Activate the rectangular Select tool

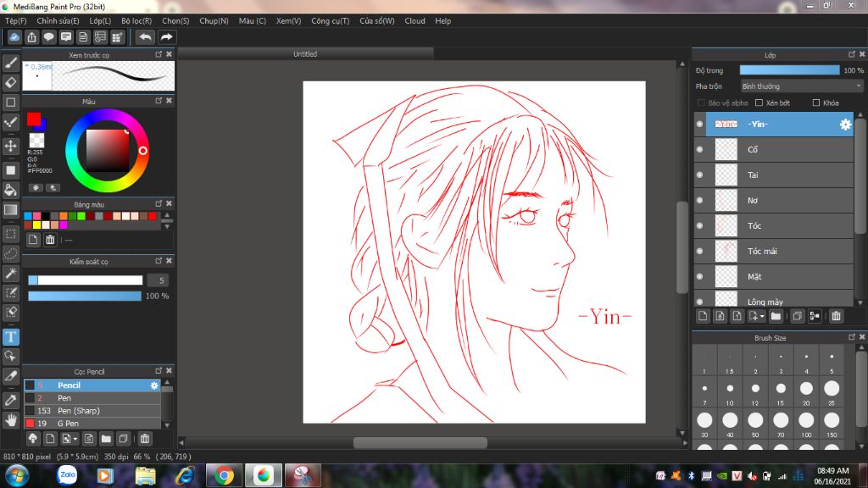pyautogui.click(x=10, y=234)
